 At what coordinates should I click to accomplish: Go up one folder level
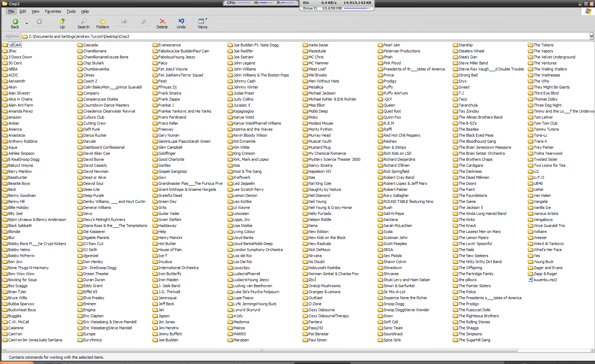pyautogui.click(x=62, y=24)
